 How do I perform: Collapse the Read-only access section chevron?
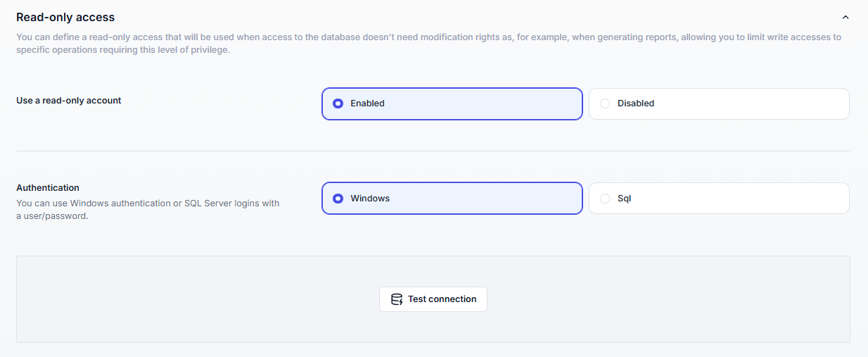tap(845, 18)
